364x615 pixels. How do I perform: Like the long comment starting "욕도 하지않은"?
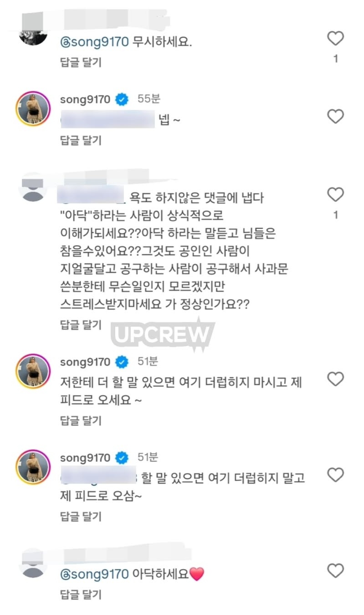[x=336, y=195]
